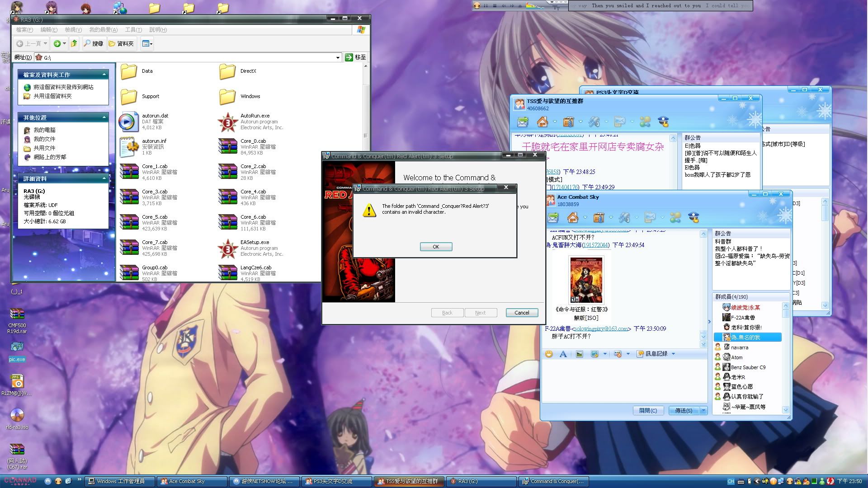
Task: Click the EASetup.exe file icon
Action: click(x=228, y=248)
